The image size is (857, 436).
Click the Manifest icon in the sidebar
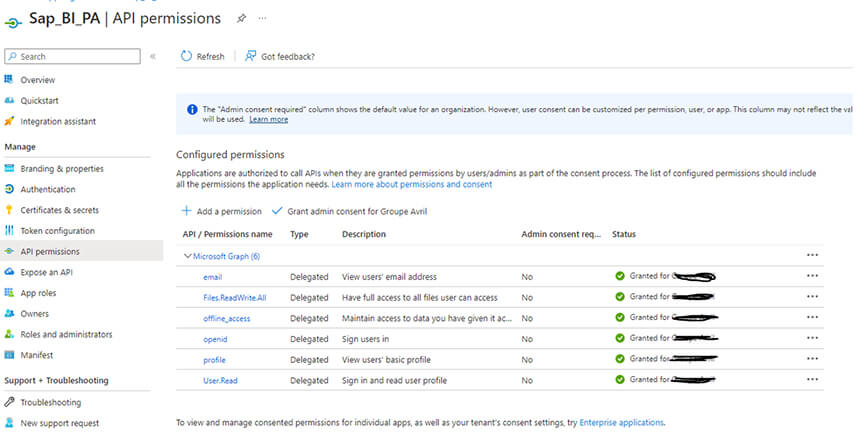[x=9, y=355]
